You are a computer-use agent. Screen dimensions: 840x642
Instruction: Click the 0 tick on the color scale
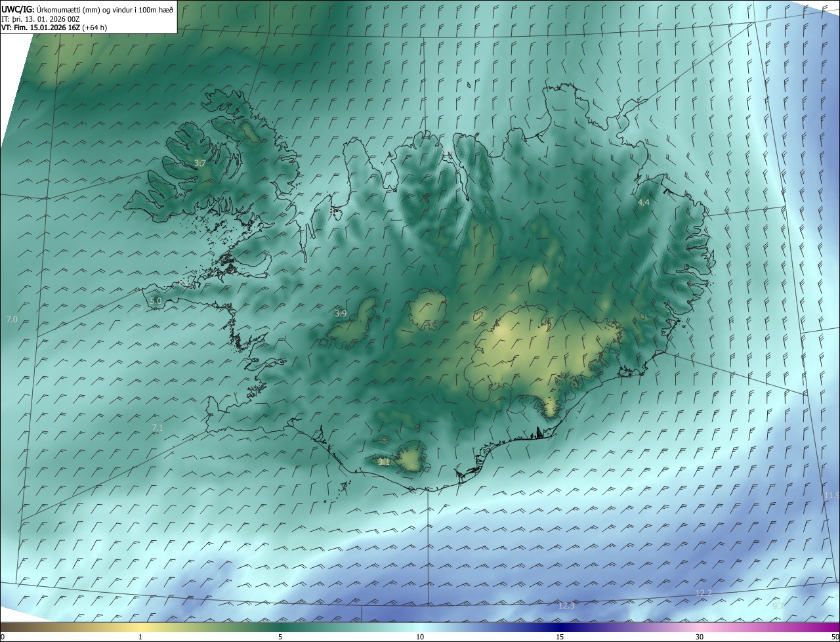tap(3, 637)
